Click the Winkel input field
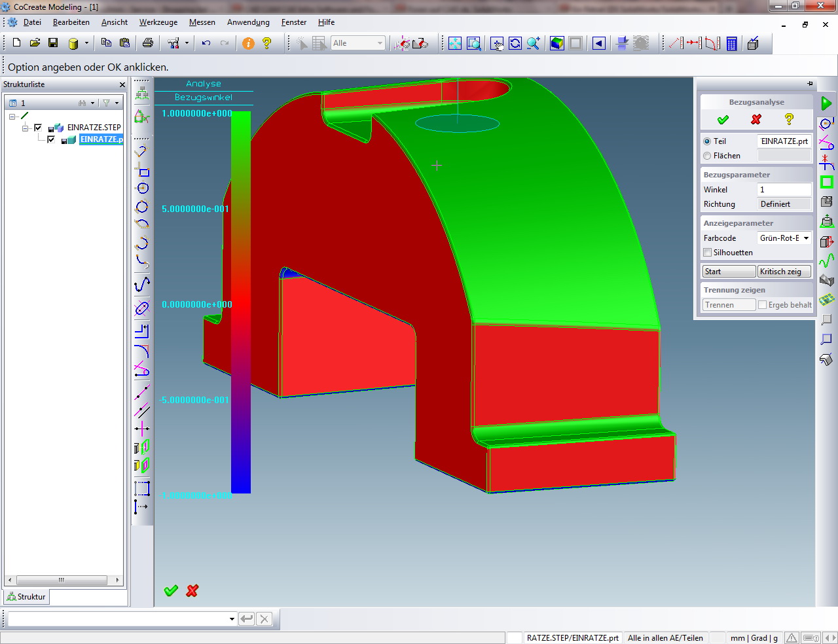838x644 pixels. 784,190
